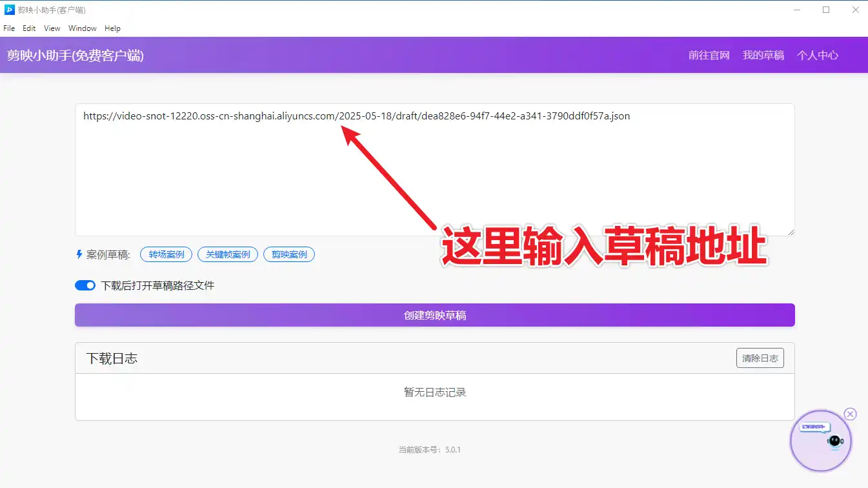This screenshot has height=488, width=868.
Task: Click the 下载日志 heading
Action: click(112, 358)
